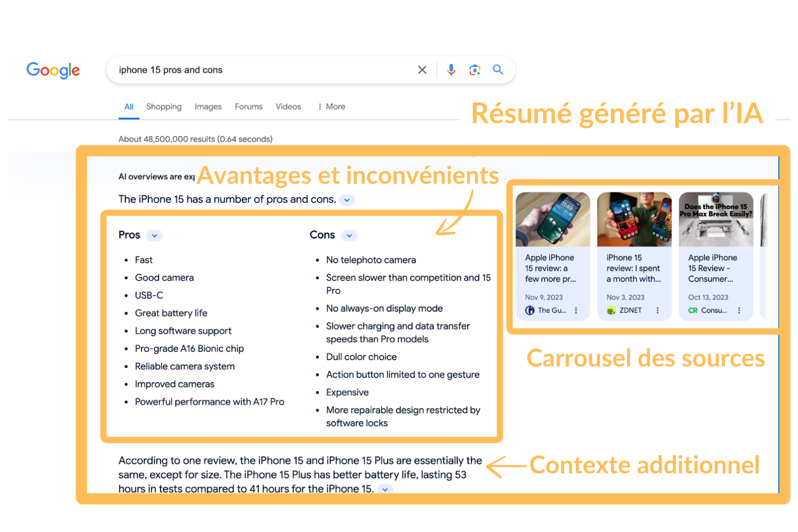Screen dimensions: 798x532
Task: Click 'Powerful performance with A17 Pro'
Action: pos(210,401)
